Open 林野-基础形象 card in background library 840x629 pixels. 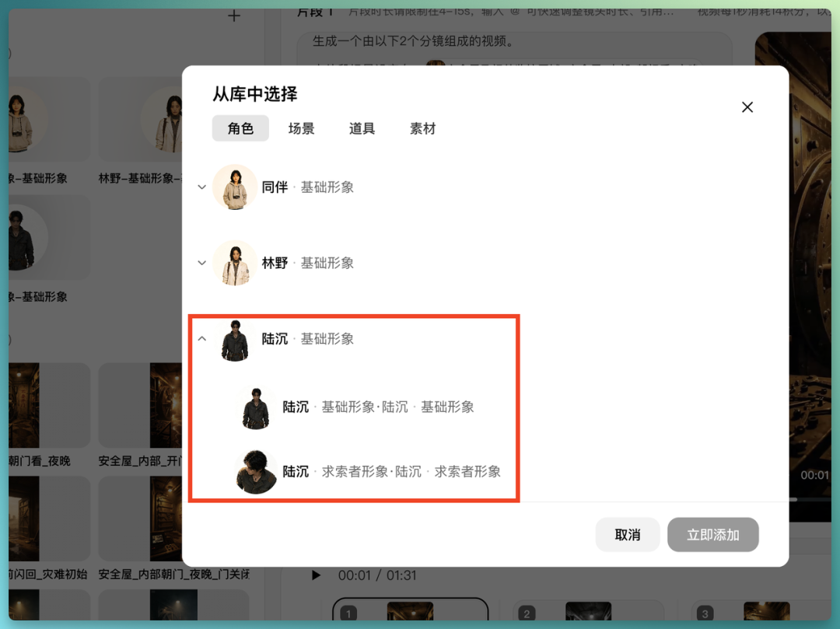pos(140,131)
